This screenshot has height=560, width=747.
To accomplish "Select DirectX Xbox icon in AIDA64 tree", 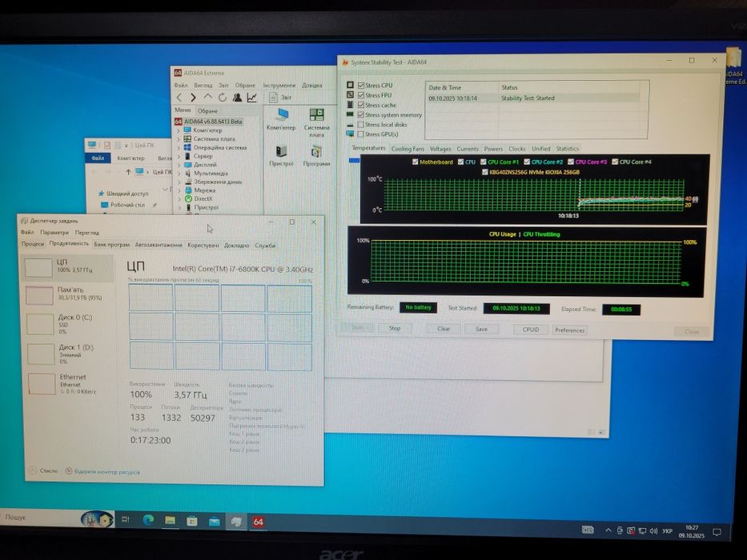I will 189,199.
